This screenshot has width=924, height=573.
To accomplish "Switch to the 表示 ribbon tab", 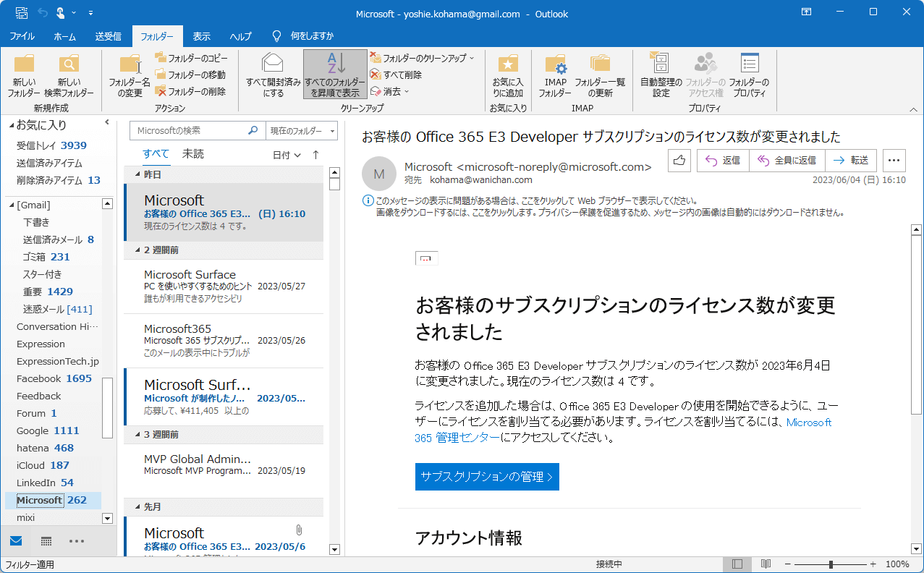I will (202, 36).
